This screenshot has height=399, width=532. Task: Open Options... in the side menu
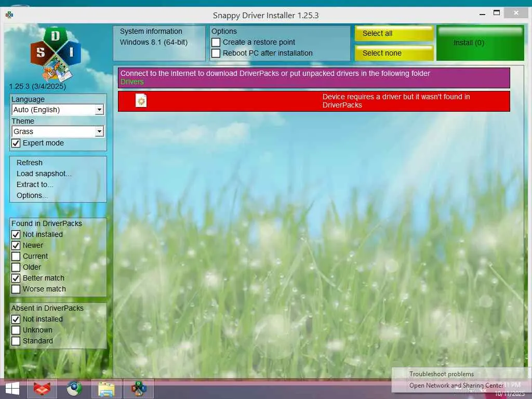(x=32, y=195)
